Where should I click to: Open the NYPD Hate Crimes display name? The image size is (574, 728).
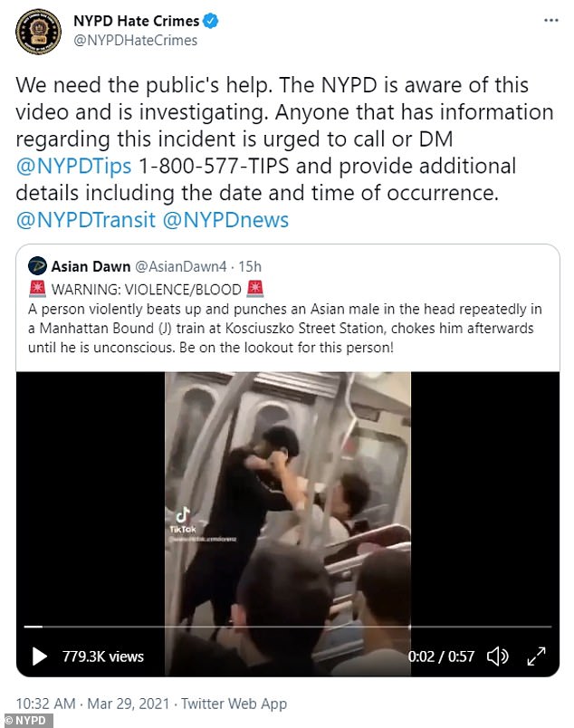tap(136, 21)
